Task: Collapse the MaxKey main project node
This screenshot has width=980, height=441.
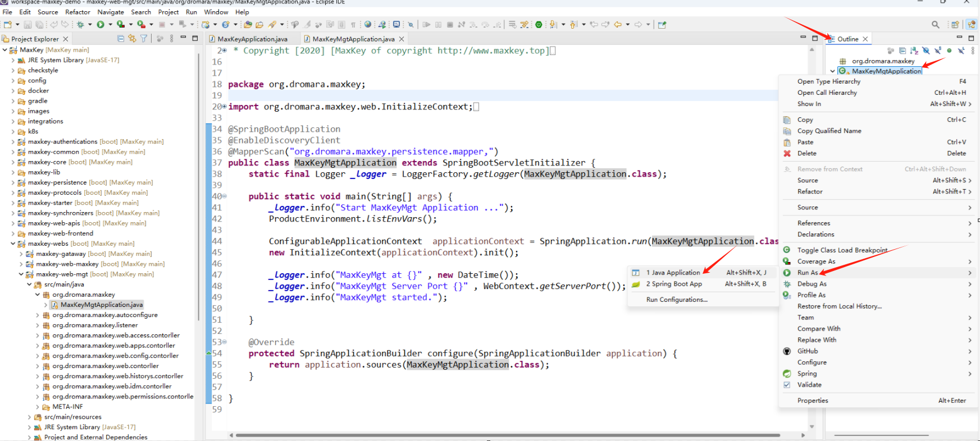Action: [4, 50]
